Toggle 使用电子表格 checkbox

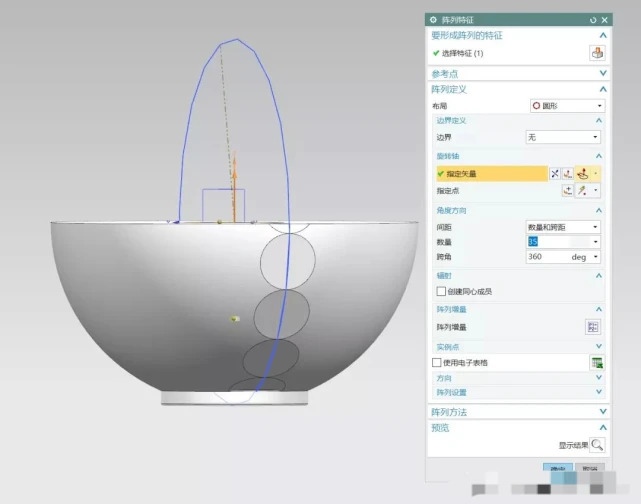click(436, 362)
